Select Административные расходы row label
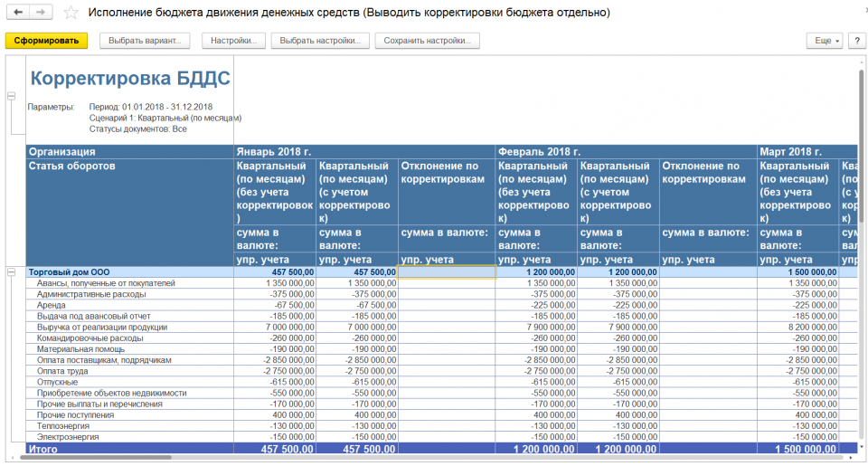 (91, 294)
